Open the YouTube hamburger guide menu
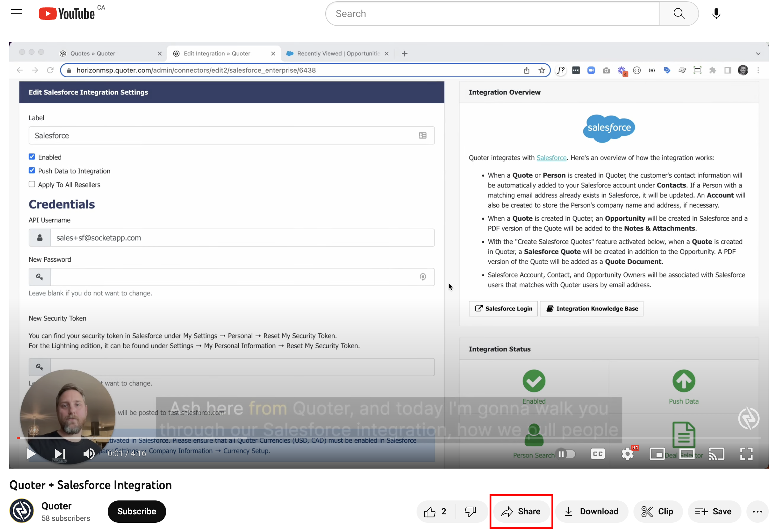This screenshot has height=532, width=778. coord(17,14)
